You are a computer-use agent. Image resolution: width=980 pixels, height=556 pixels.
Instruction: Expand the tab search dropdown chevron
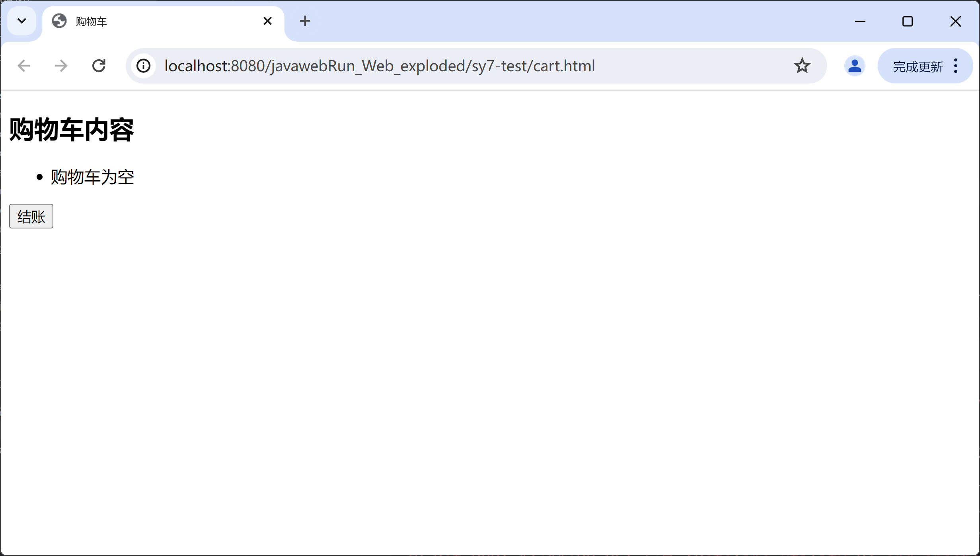coord(22,21)
